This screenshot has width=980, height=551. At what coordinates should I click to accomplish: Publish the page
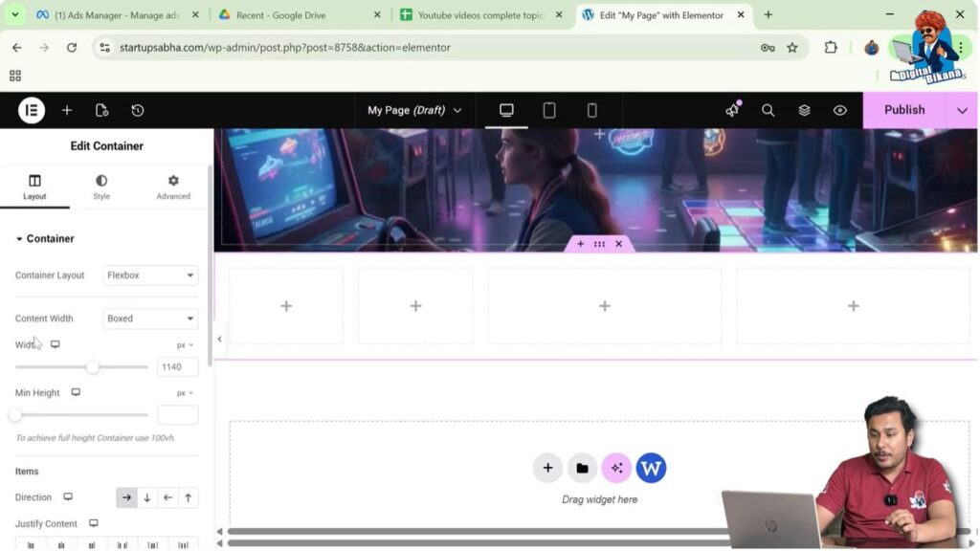902,110
